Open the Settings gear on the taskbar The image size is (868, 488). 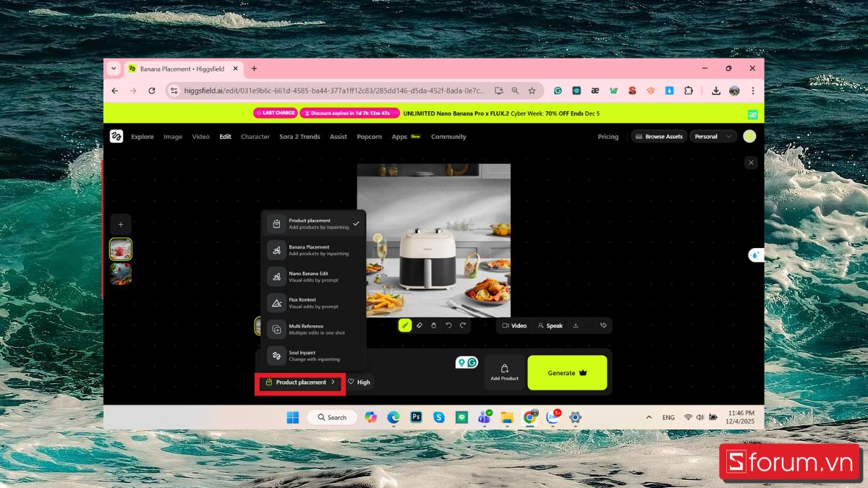click(575, 417)
